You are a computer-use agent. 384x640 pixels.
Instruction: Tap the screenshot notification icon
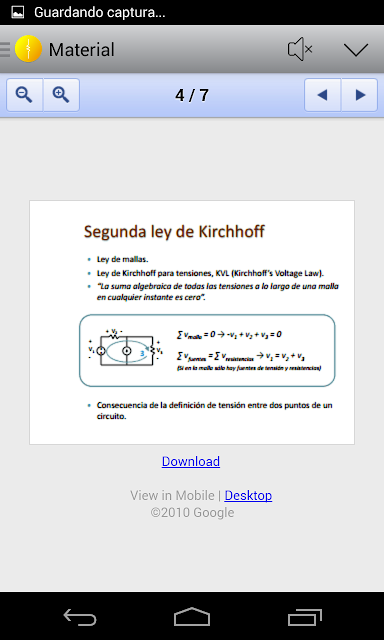click(17, 12)
